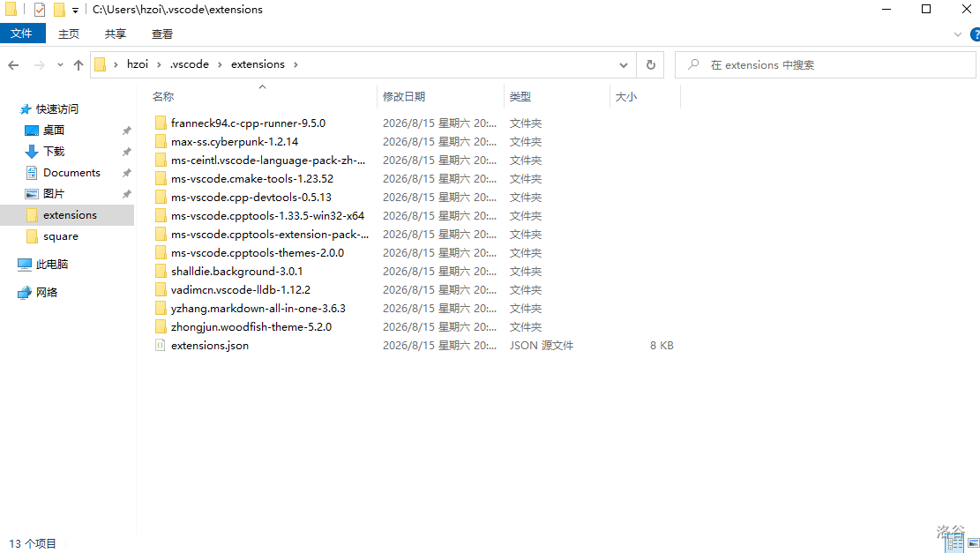Expand the chevron after extensions breadcrumb
Image resolution: width=980 pixels, height=553 pixels.
[x=295, y=64]
